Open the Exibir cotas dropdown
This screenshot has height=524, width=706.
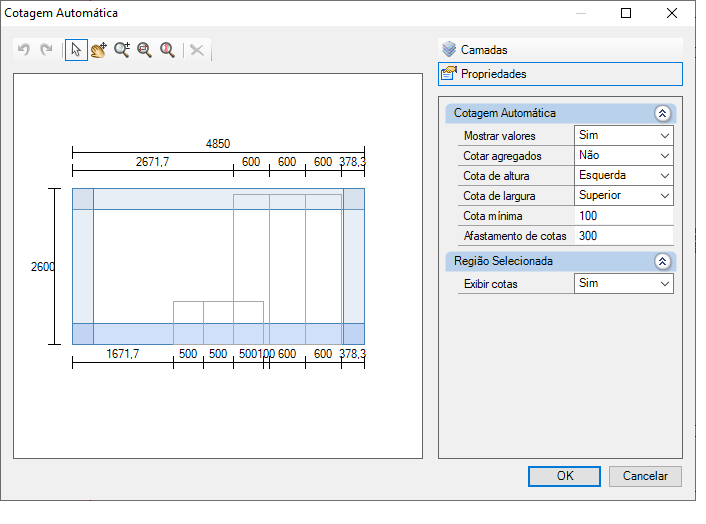(624, 284)
